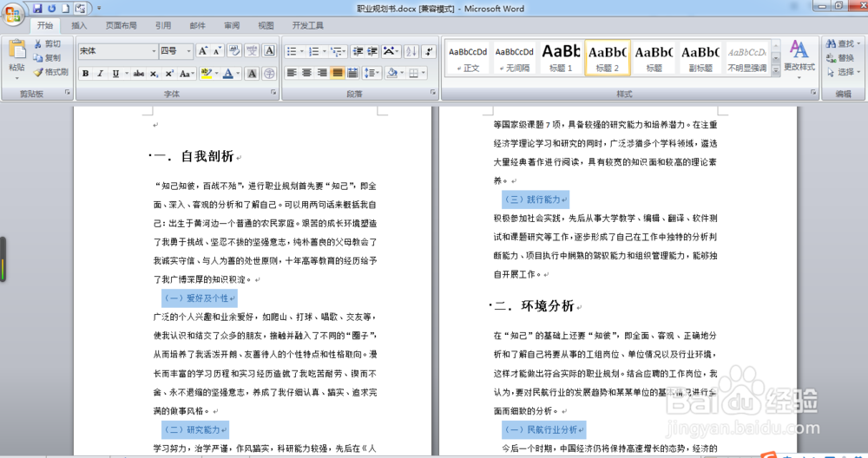The width and height of the screenshot is (868, 458).
Task: Align text left icon
Action: [292, 73]
